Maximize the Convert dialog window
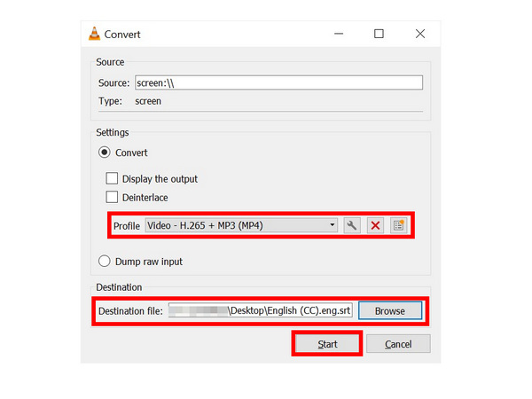532x399 pixels. click(379, 34)
